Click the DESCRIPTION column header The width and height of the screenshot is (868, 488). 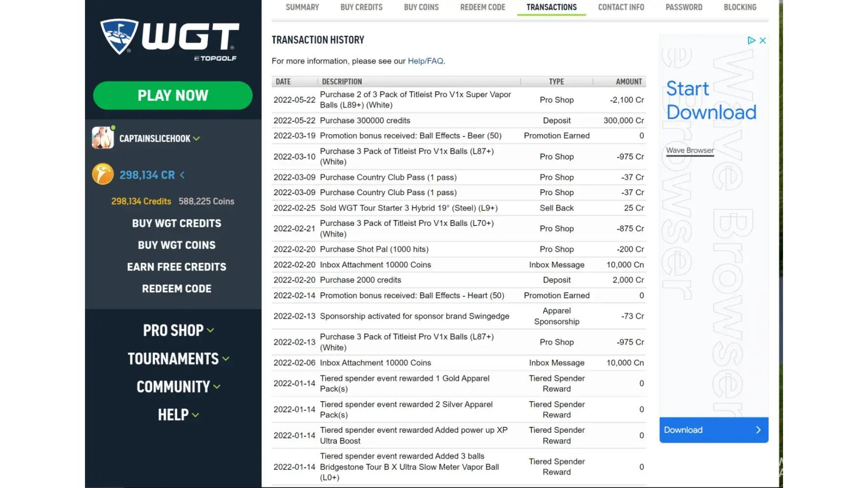(x=342, y=81)
